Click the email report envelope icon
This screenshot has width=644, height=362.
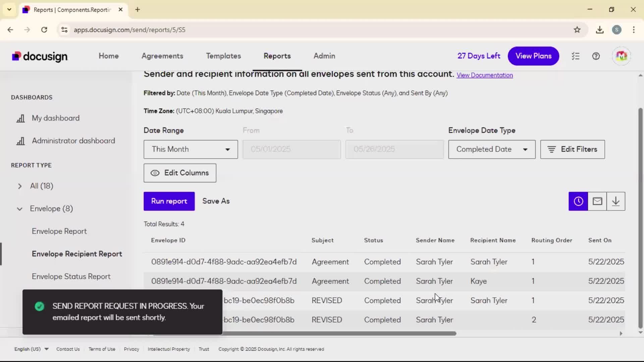click(x=597, y=201)
